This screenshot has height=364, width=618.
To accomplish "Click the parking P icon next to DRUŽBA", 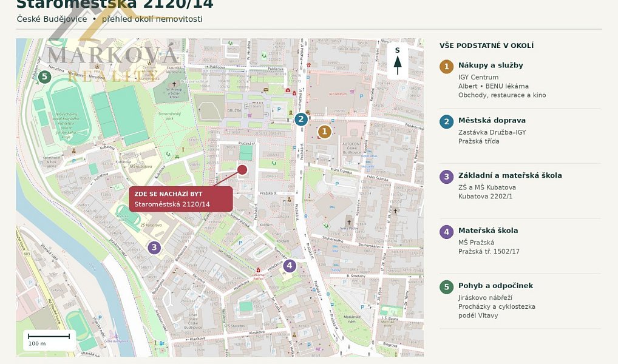I will [x=279, y=109].
